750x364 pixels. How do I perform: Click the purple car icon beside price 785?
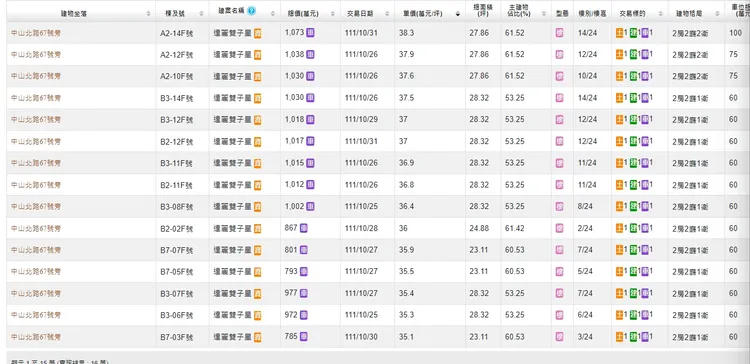coord(303,337)
